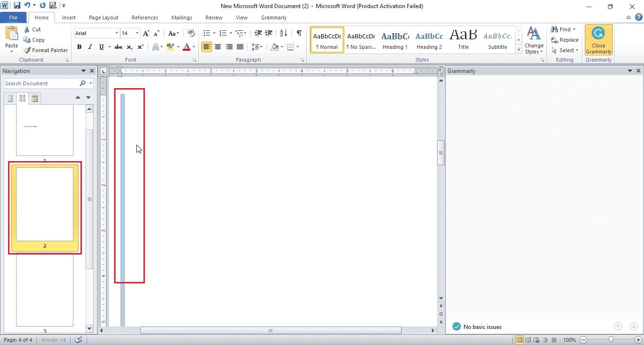
Task: Apply subscript formatting
Action: pos(130,47)
